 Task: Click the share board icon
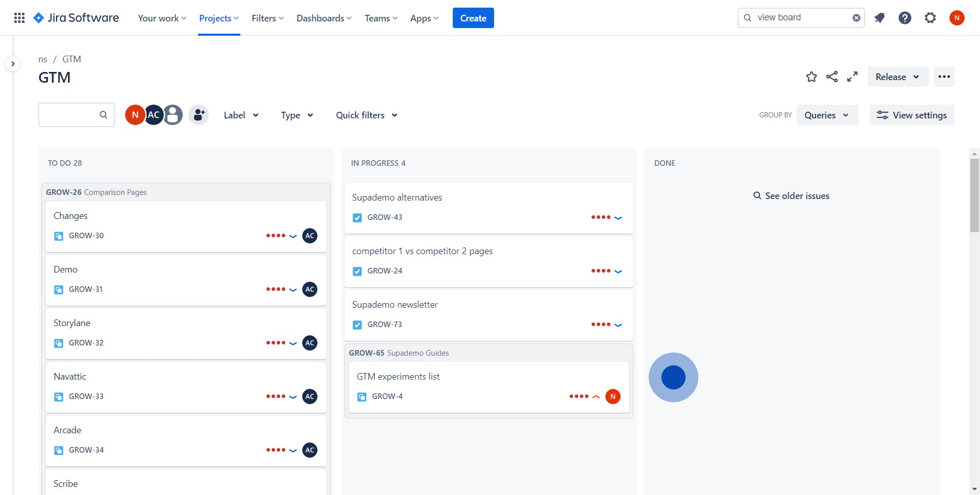click(832, 77)
